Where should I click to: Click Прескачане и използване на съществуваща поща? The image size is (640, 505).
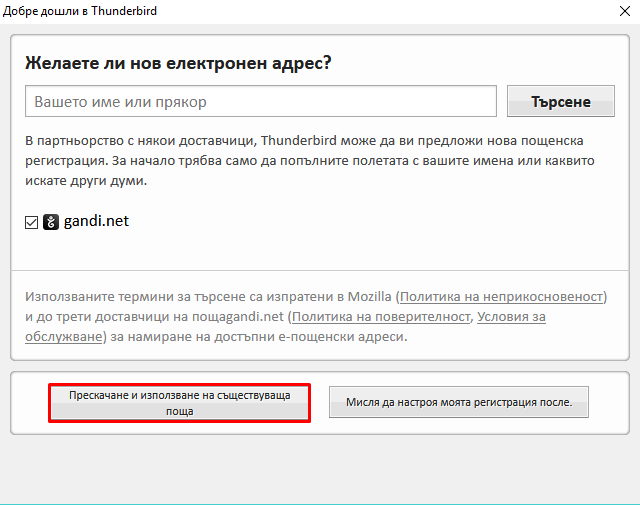(x=180, y=403)
